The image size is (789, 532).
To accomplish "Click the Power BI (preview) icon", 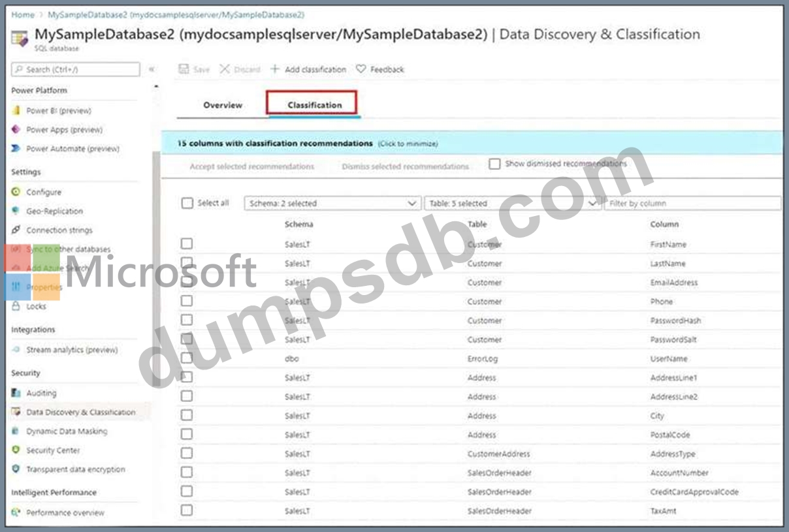I will tap(16, 111).
